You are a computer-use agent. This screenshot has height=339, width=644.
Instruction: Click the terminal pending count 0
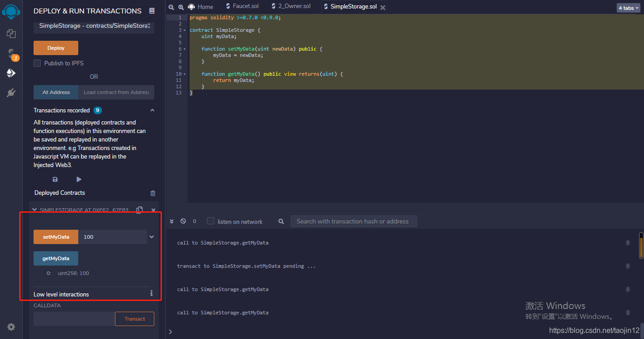coord(195,221)
